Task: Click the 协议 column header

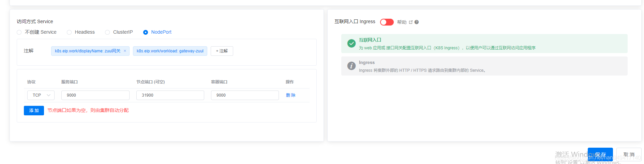Action: point(31,82)
